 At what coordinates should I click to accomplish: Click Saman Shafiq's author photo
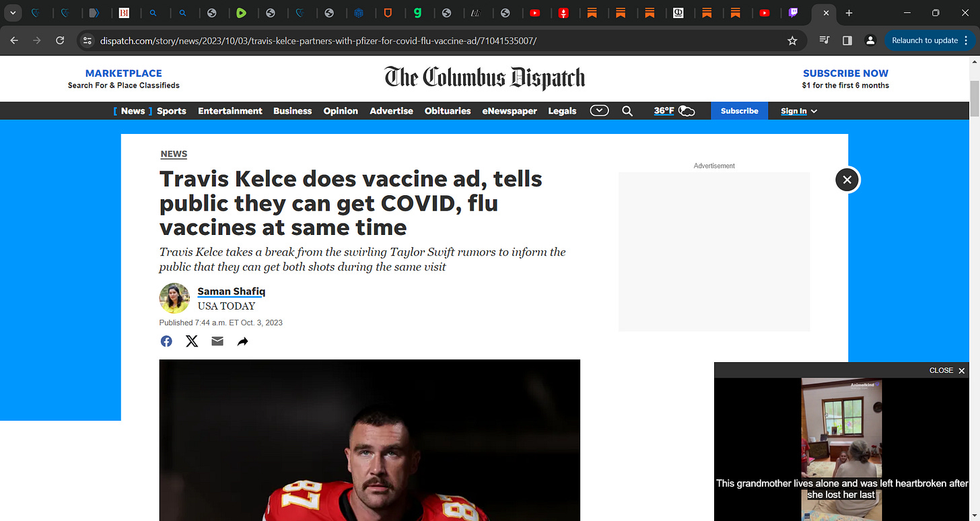(x=174, y=298)
